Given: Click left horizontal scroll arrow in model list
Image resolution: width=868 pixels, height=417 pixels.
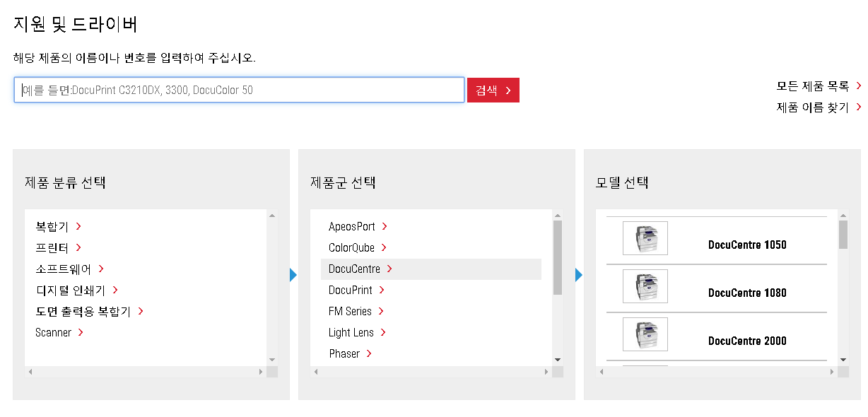Looking at the screenshot, I should 602,372.
